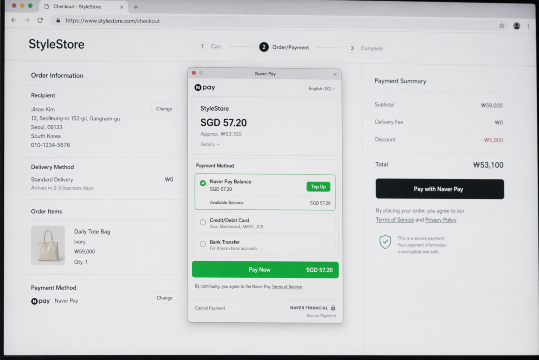The height and width of the screenshot is (360, 539).
Task: Select step 2 Order/Payment
Action: point(284,47)
